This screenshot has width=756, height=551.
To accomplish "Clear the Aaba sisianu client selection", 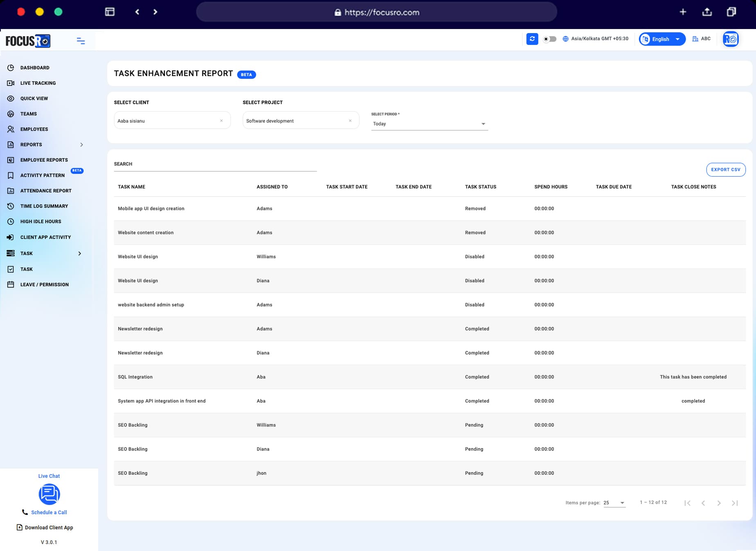I will [x=221, y=120].
